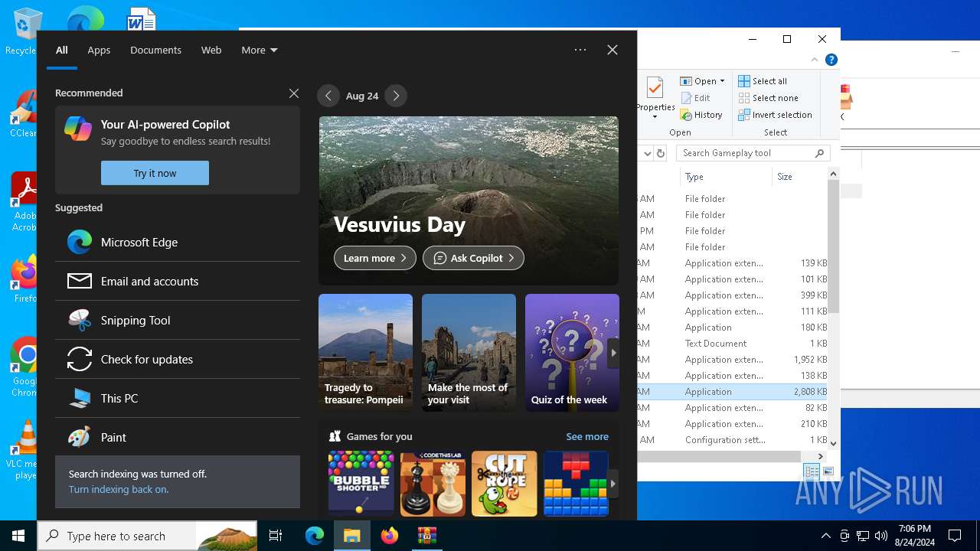Switch Explorer to large icons view
This screenshot has width=980, height=551.
[x=828, y=471]
